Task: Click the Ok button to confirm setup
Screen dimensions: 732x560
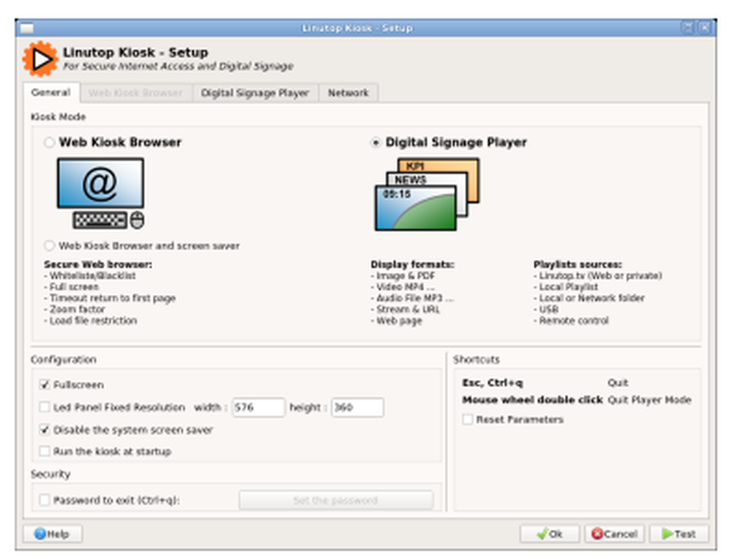Action: [550, 534]
